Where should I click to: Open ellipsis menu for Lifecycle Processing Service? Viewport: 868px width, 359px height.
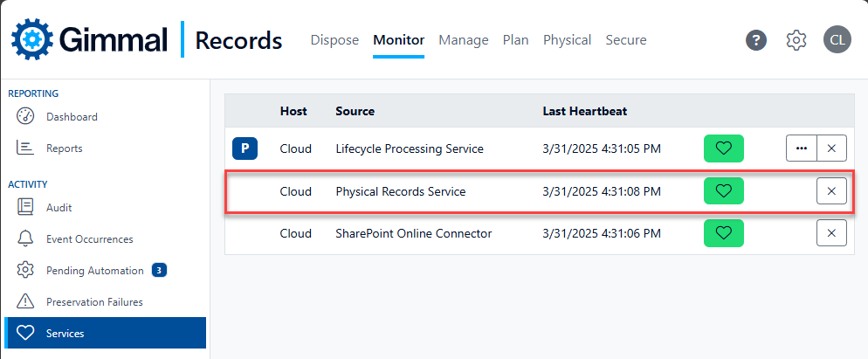tap(801, 148)
